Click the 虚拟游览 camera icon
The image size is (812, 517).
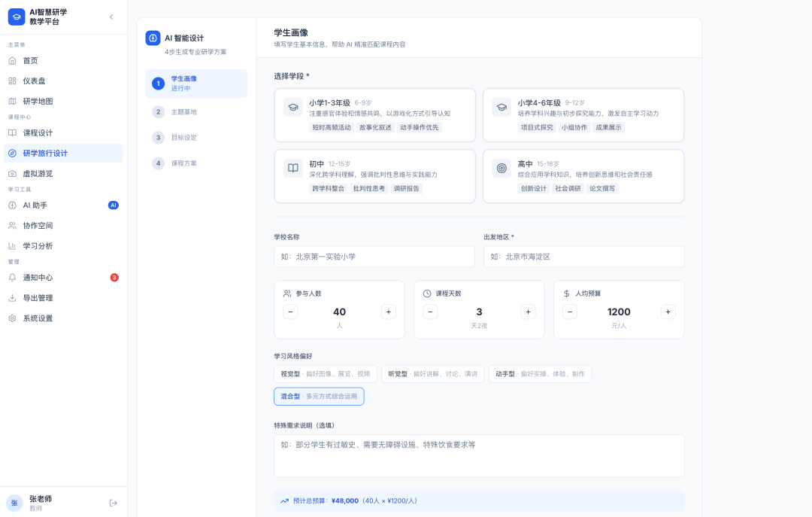12,173
